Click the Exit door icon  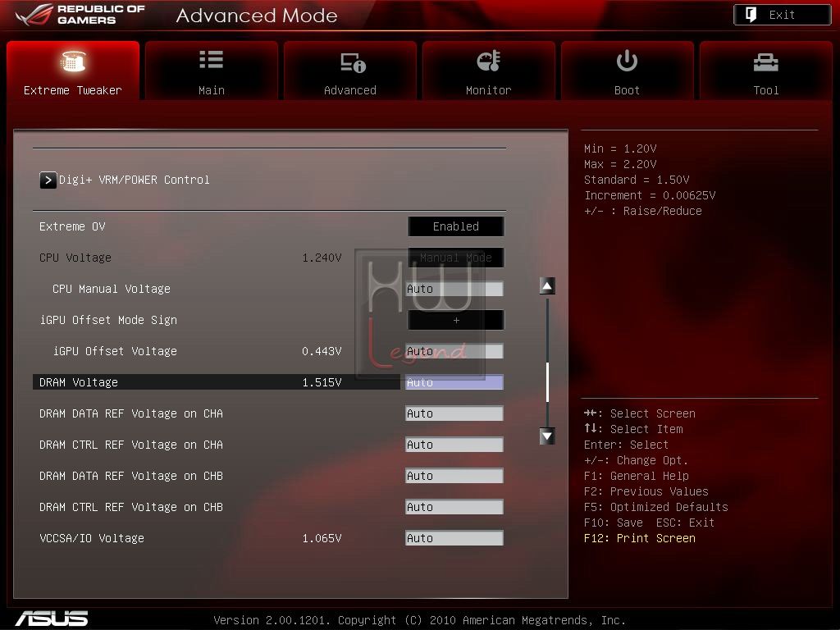(751, 15)
